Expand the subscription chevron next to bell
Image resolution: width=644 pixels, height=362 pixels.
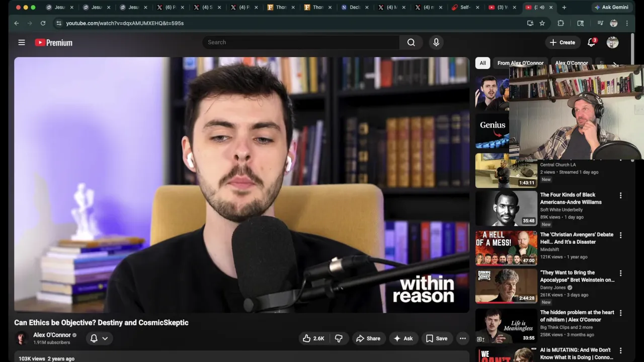(x=105, y=338)
